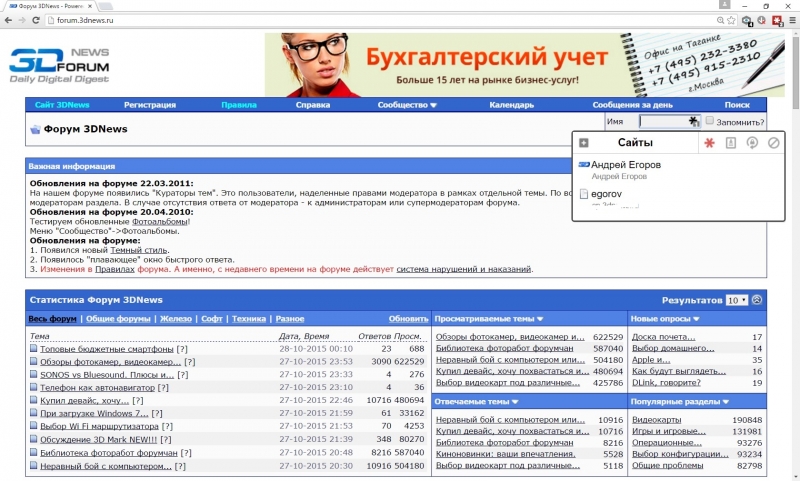This screenshot has width=800, height=481.
Task: Open the Темный стиль link
Action: click(x=138, y=250)
